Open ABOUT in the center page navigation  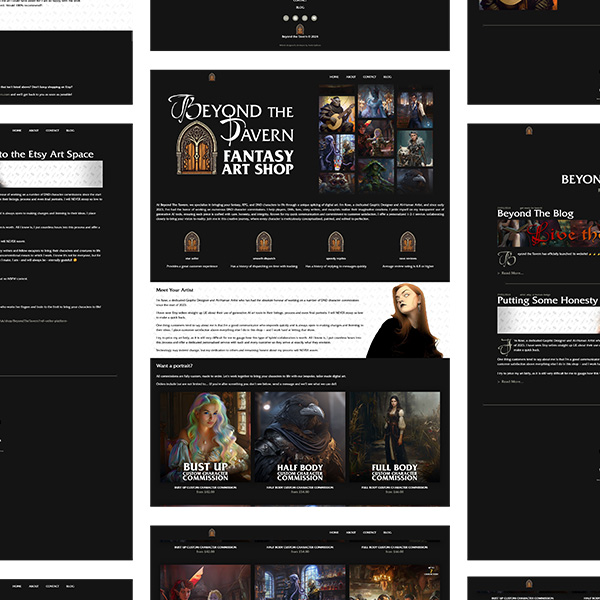coord(351,77)
